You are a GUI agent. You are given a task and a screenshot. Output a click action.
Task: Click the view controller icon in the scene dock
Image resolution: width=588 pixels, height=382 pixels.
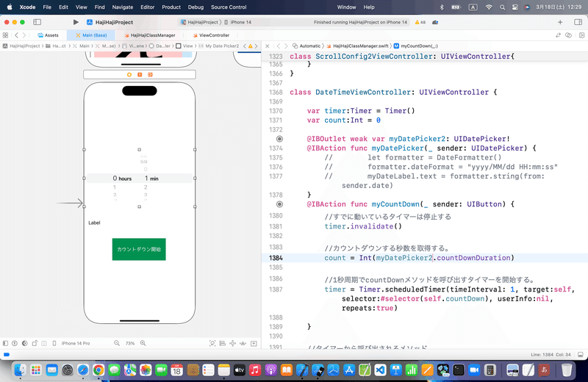point(129,75)
